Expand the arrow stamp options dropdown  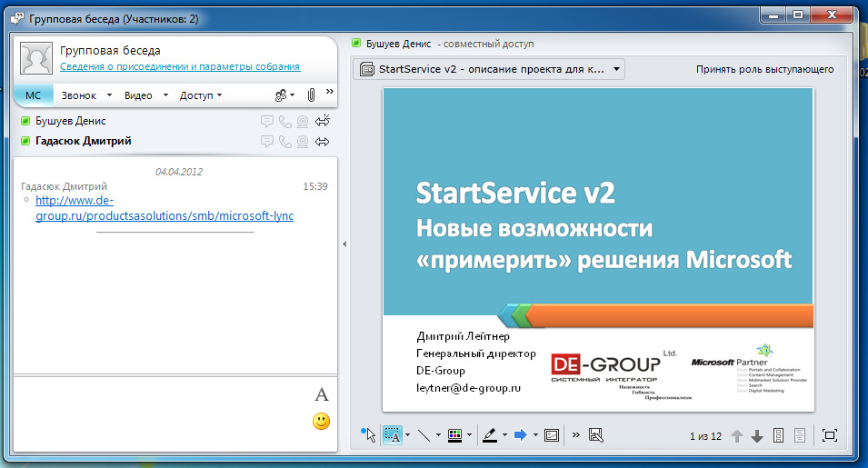[536, 435]
